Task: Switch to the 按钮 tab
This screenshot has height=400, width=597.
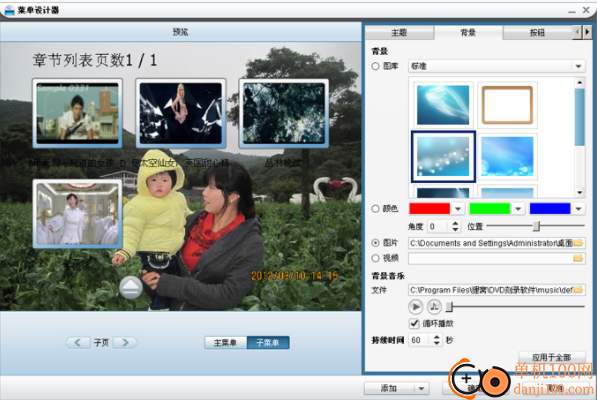Action: pos(538,33)
